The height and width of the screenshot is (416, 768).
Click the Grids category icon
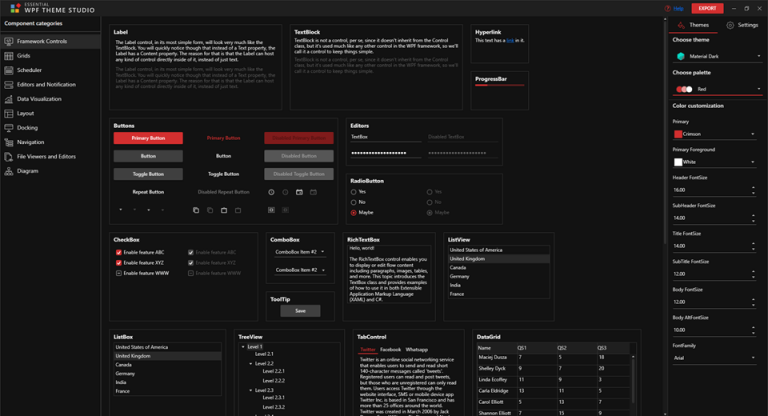click(x=8, y=56)
